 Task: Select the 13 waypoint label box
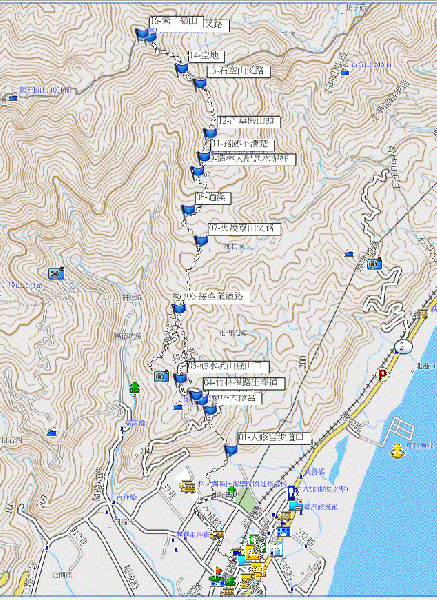[x=239, y=71]
